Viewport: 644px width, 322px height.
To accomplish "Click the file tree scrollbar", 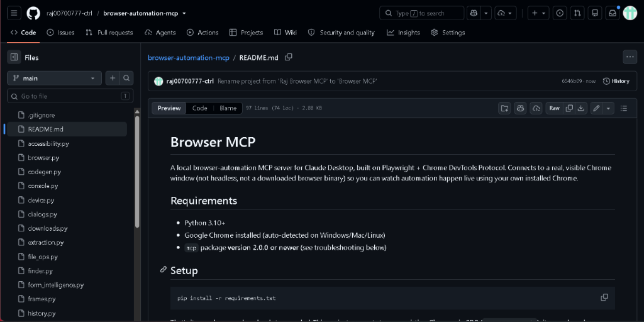I will pyautogui.click(x=137, y=172).
